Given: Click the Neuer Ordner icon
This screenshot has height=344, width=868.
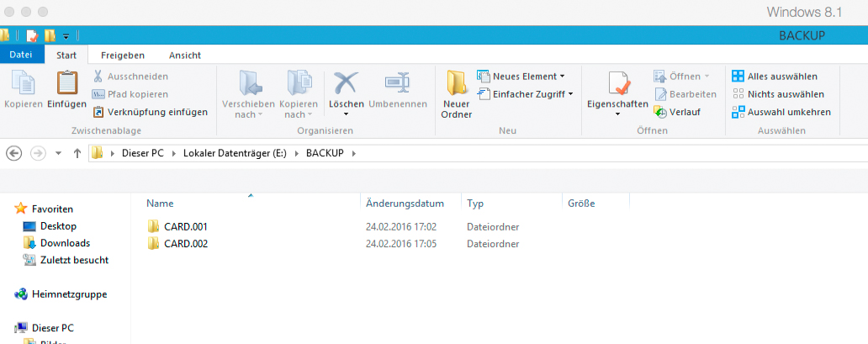Looking at the screenshot, I should point(457,84).
